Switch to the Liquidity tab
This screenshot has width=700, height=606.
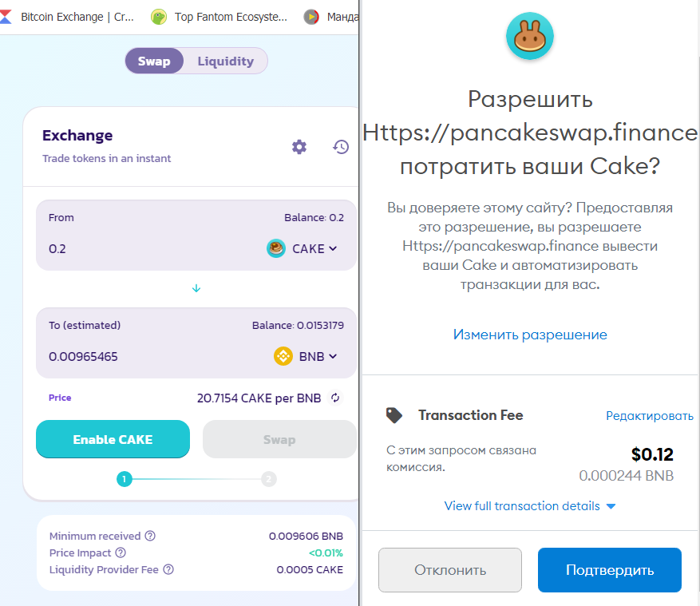click(x=225, y=60)
